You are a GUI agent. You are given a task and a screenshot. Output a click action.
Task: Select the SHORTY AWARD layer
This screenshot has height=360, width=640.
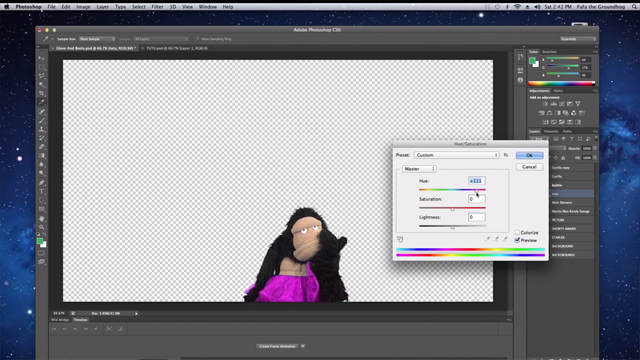(x=571, y=229)
